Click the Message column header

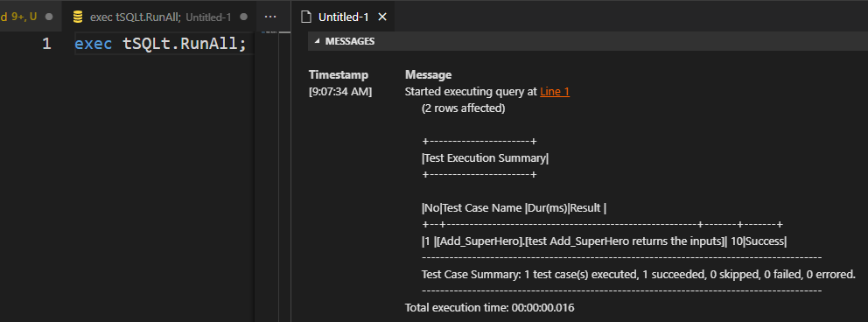click(x=428, y=74)
